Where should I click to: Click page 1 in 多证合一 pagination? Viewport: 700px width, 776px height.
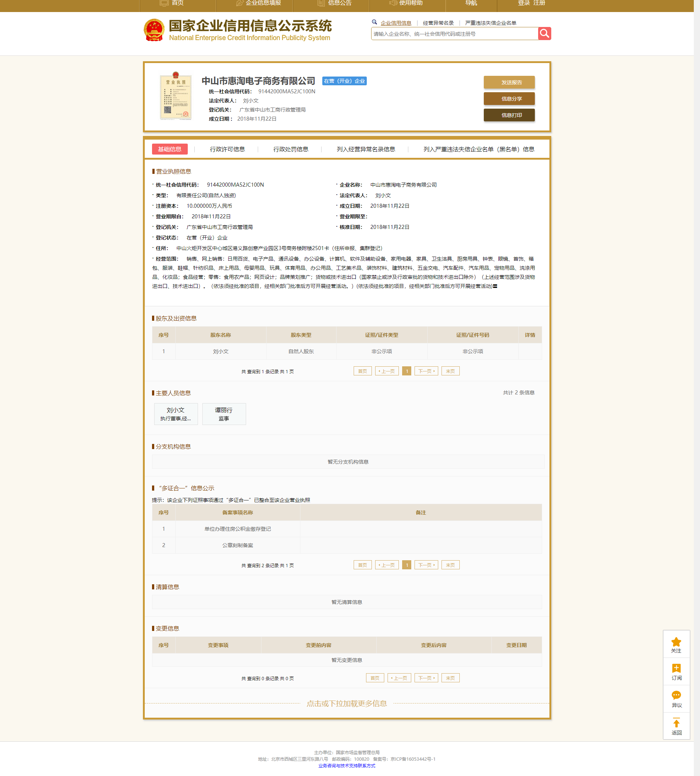click(x=407, y=565)
